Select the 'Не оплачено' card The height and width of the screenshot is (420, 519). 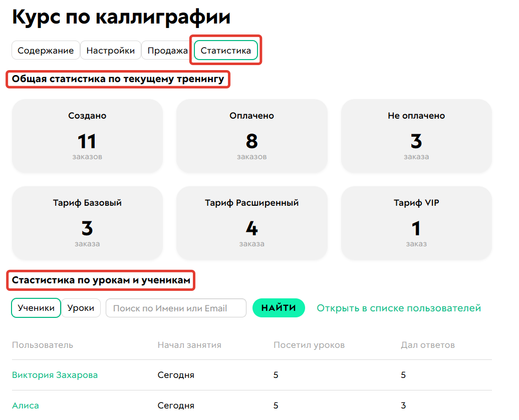tap(416, 136)
